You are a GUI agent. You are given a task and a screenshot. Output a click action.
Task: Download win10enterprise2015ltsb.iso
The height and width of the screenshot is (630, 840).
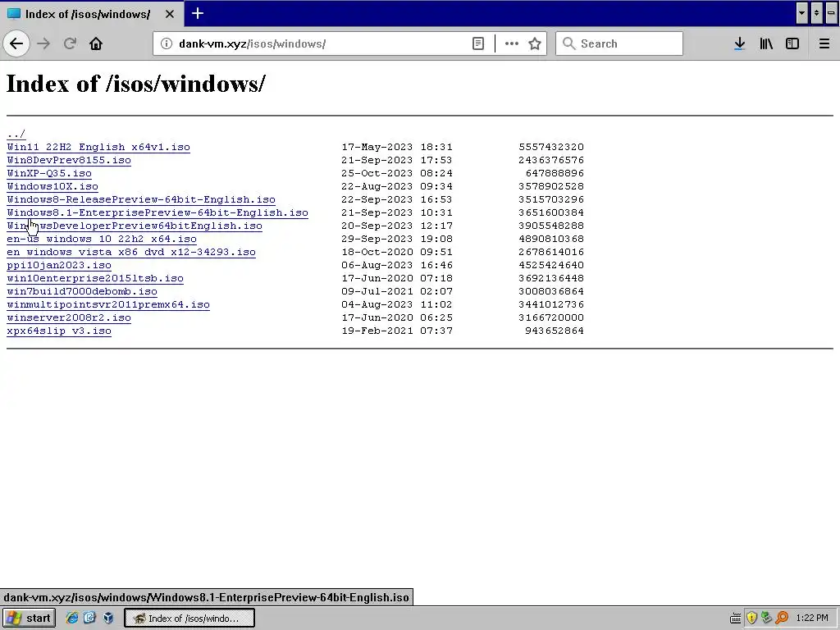[x=95, y=278]
